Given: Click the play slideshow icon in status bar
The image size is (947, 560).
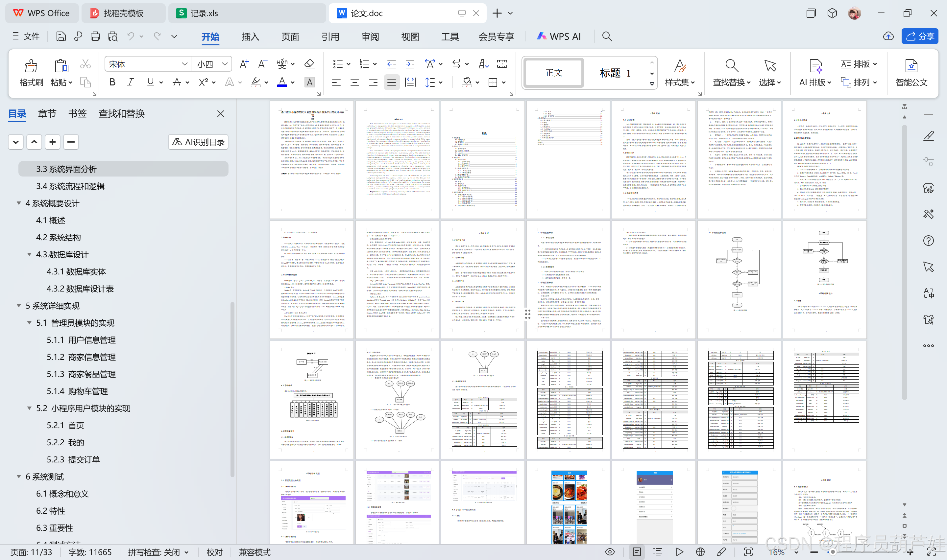Looking at the screenshot, I should point(679,552).
